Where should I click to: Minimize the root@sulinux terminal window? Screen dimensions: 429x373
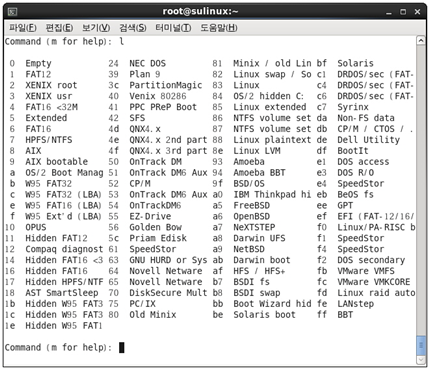click(x=389, y=12)
